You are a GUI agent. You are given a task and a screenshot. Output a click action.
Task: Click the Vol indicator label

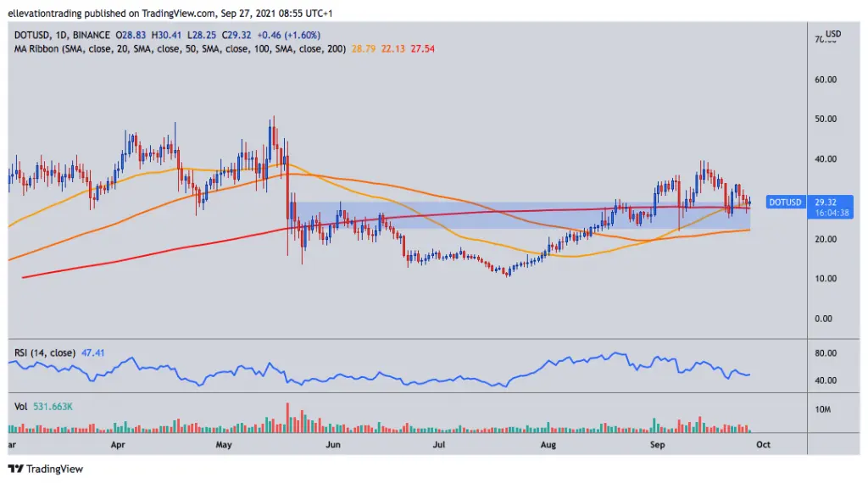20,407
